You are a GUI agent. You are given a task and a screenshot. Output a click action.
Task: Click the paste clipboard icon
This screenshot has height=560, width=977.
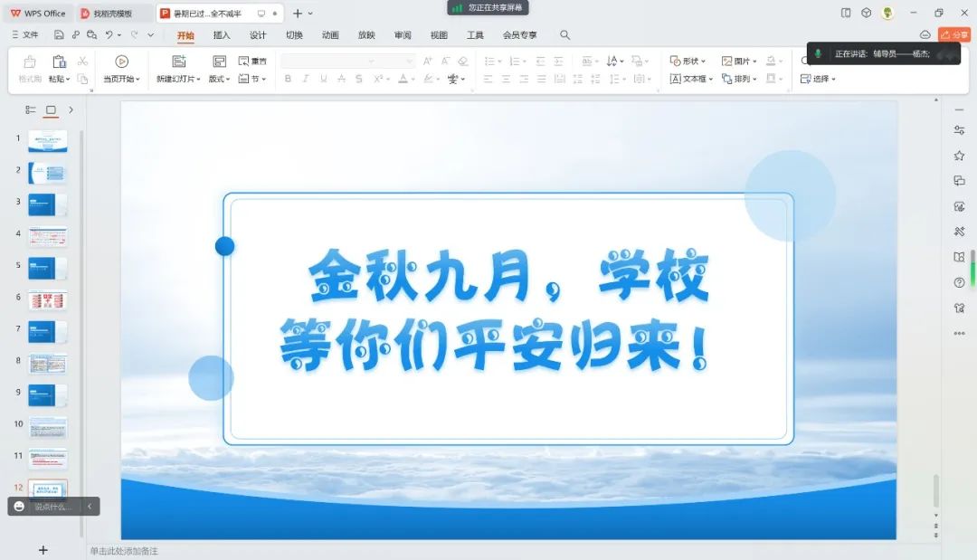(x=59, y=62)
